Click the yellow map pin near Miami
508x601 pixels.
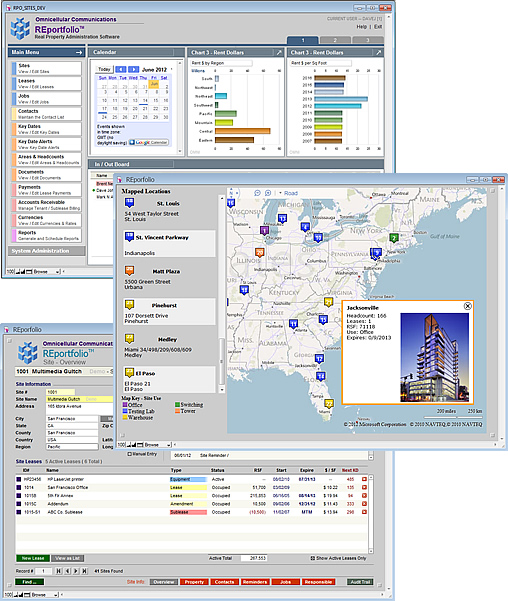click(x=329, y=404)
